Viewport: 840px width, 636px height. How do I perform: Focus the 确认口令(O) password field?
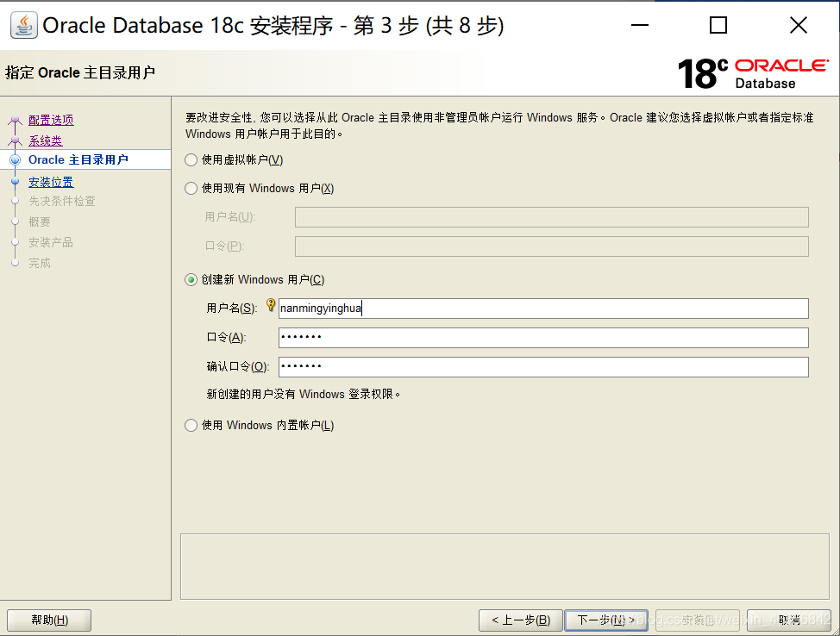543,367
